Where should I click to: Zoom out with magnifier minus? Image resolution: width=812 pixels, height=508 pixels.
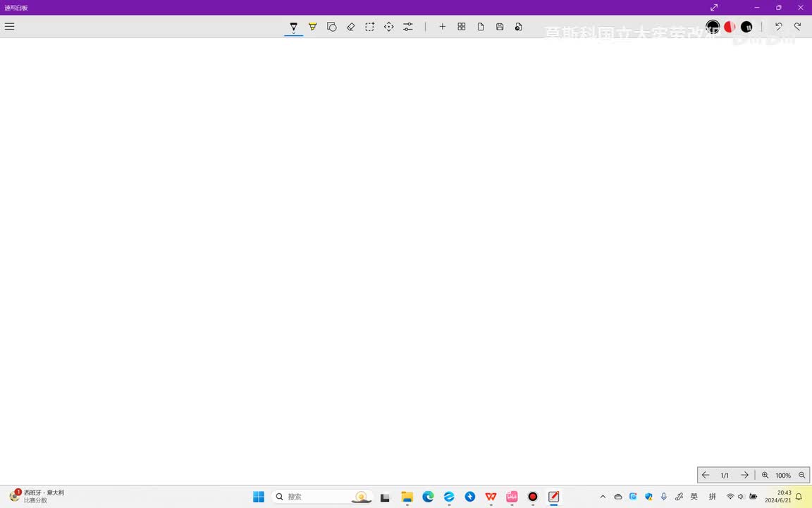pos(801,475)
